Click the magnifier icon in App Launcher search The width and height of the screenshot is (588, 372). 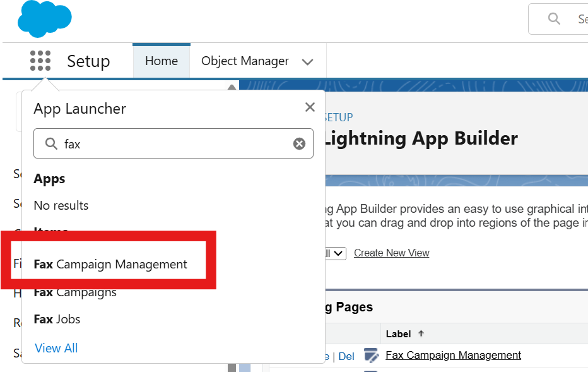pyautogui.click(x=51, y=144)
